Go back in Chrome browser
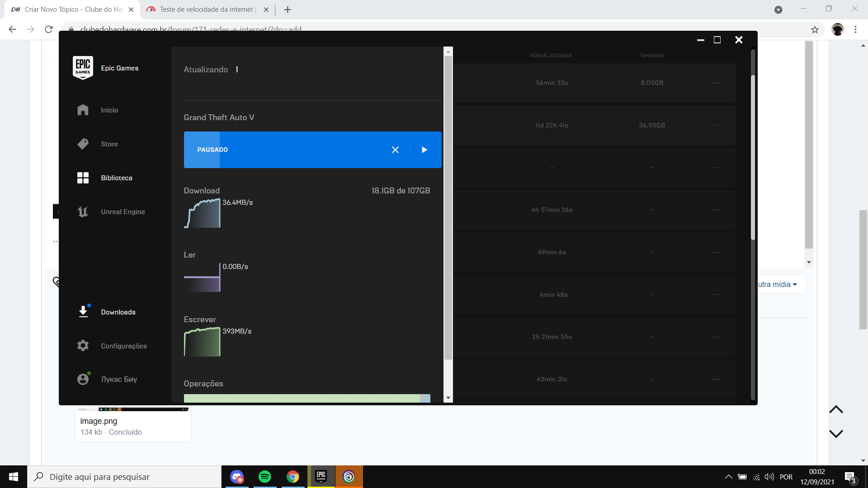The height and width of the screenshot is (488, 868). (12, 29)
